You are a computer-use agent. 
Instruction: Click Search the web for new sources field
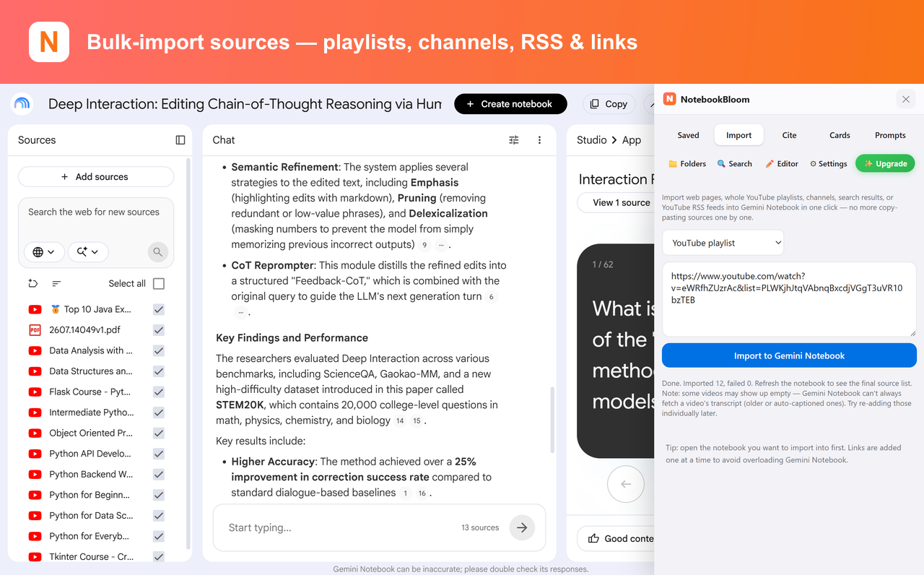96,212
